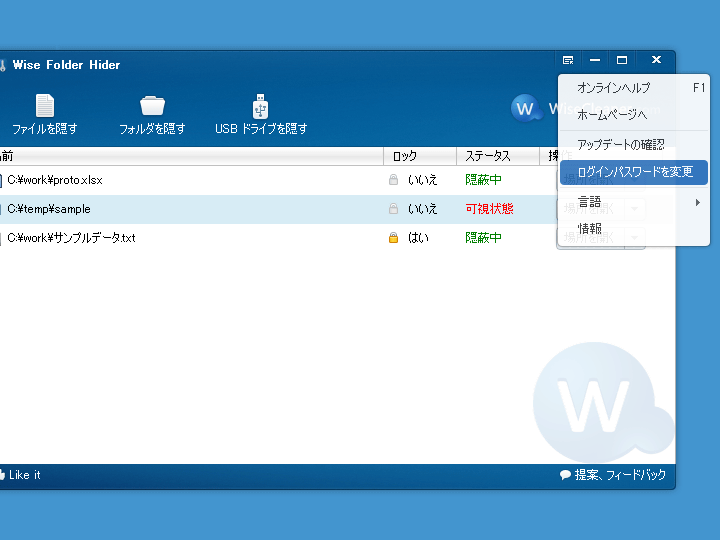Select the C:¥temp¥sample entry
The height and width of the screenshot is (540, 720).
coord(49,209)
